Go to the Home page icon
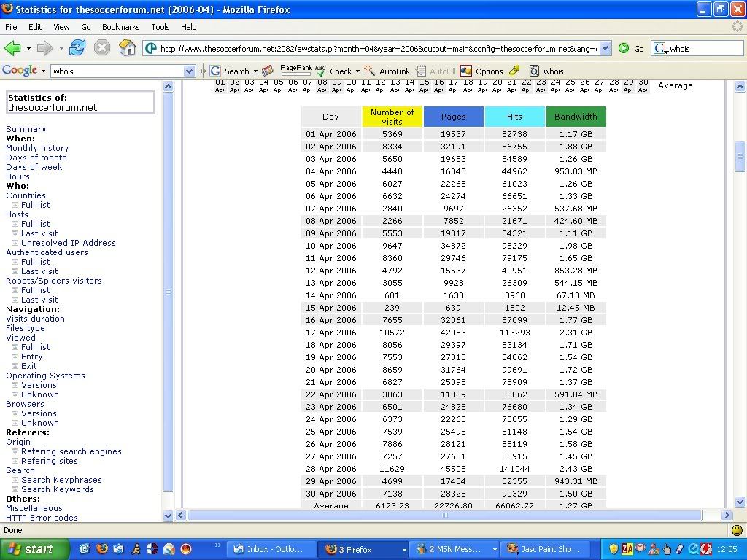The image size is (747, 560). tap(127, 48)
